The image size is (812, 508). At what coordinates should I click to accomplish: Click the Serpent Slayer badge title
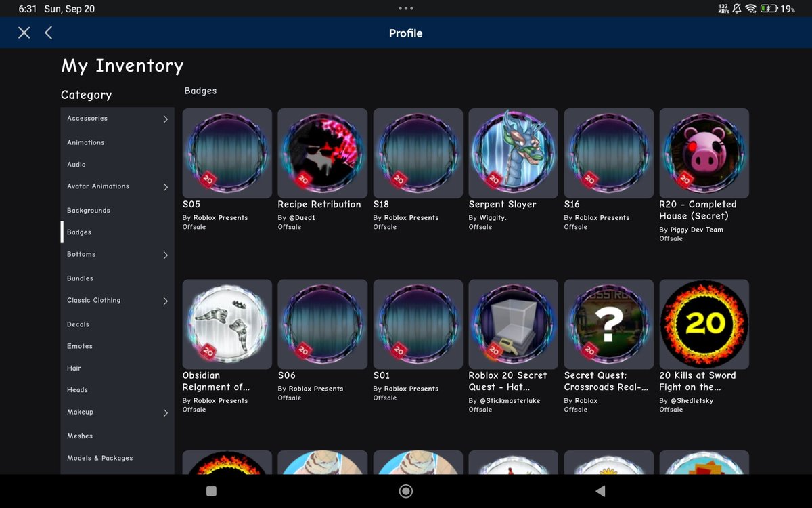pos(503,205)
